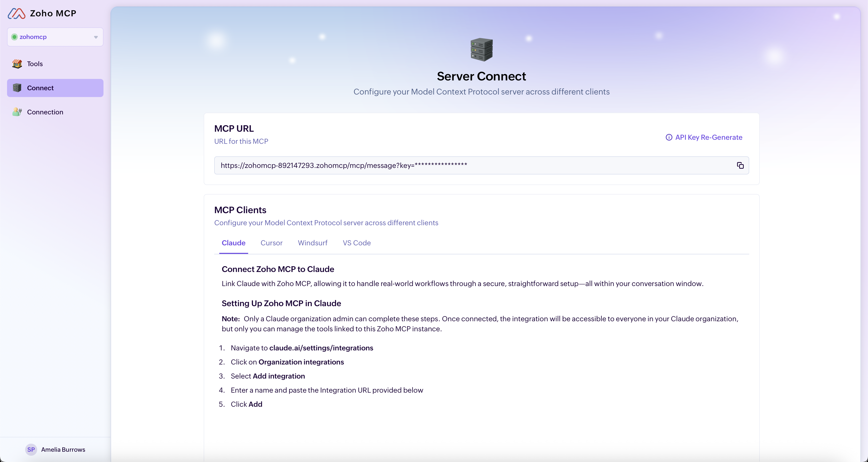Click the 'Server Connect' page title
The height and width of the screenshot is (462, 868).
481,77
